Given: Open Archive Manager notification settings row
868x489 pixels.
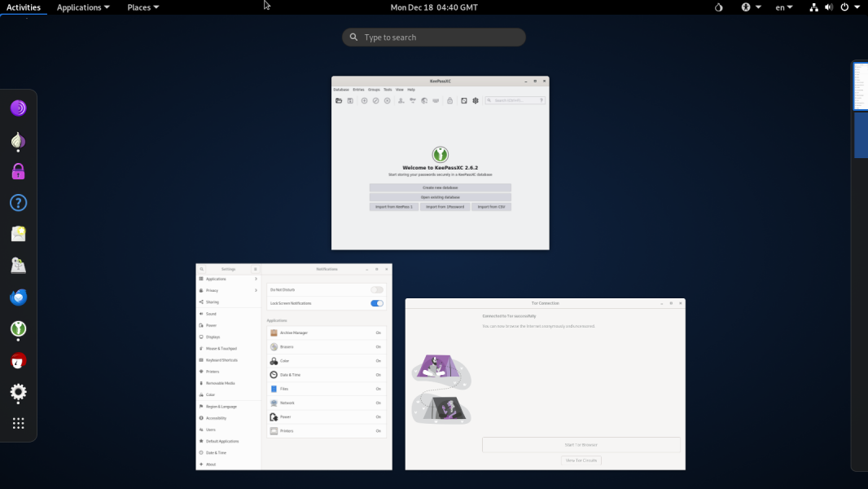Looking at the screenshot, I should 326,333.
